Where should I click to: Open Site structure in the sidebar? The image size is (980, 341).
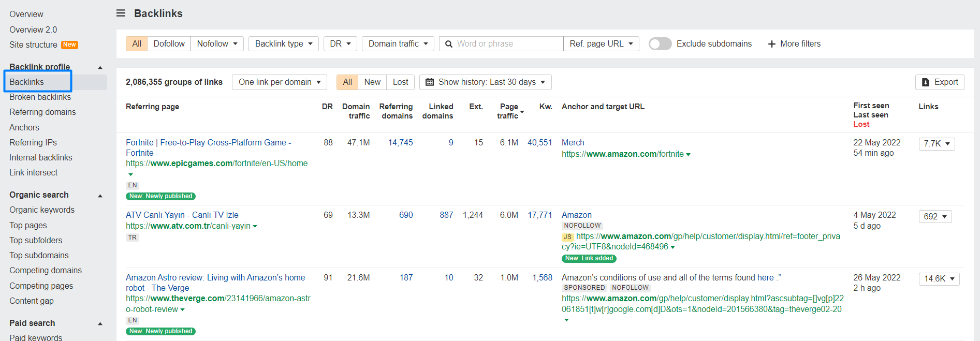click(x=33, y=45)
